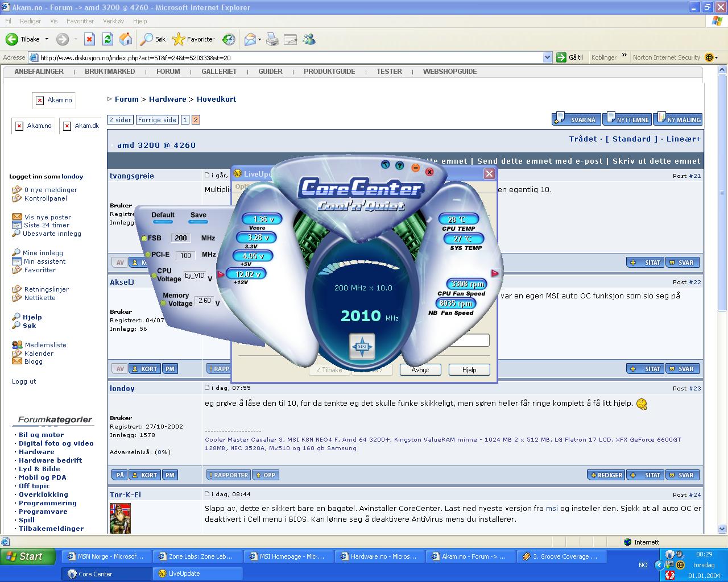Toggle the Memory Voltage indicator light

click(163, 303)
